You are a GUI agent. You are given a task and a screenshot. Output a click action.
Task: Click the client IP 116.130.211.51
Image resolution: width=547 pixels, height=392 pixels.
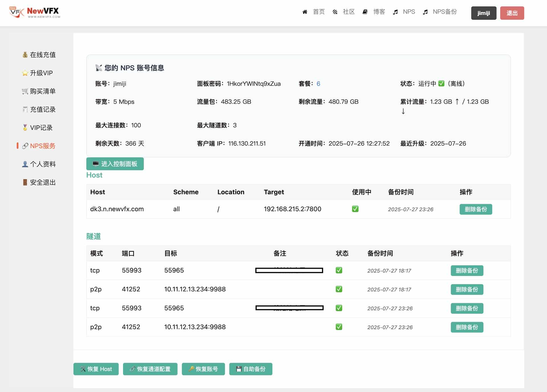(247, 143)
